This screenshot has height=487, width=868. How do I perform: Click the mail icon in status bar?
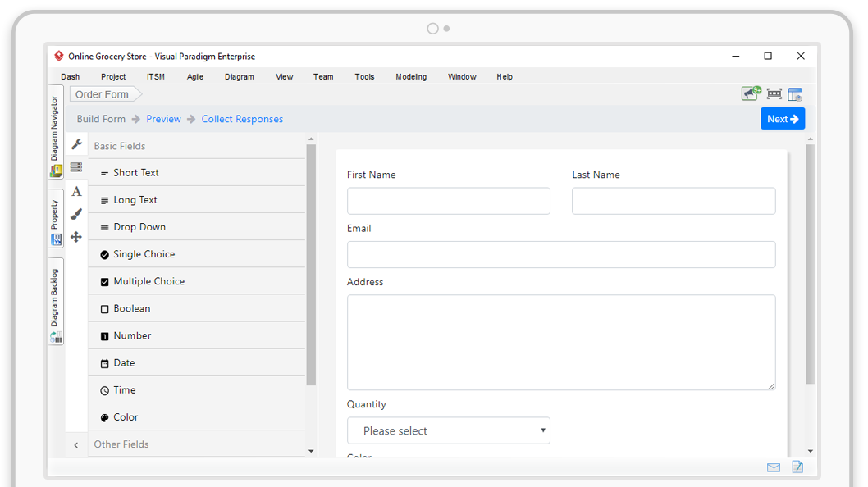773,467
